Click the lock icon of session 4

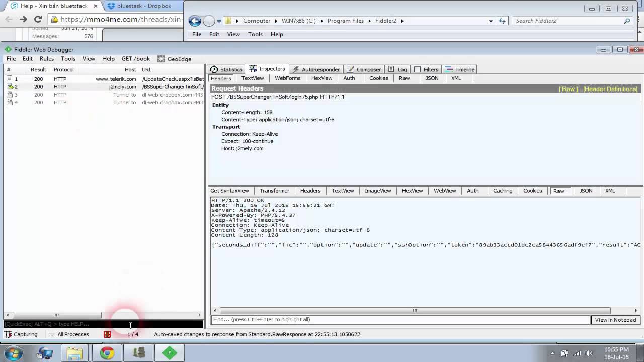9,102
